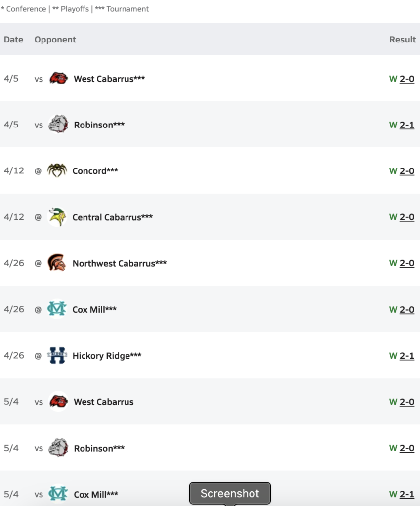Click the Cox Mill logo in the 4/26 row
The width and height of the screenshot is (420, 506).
(57, 309)
